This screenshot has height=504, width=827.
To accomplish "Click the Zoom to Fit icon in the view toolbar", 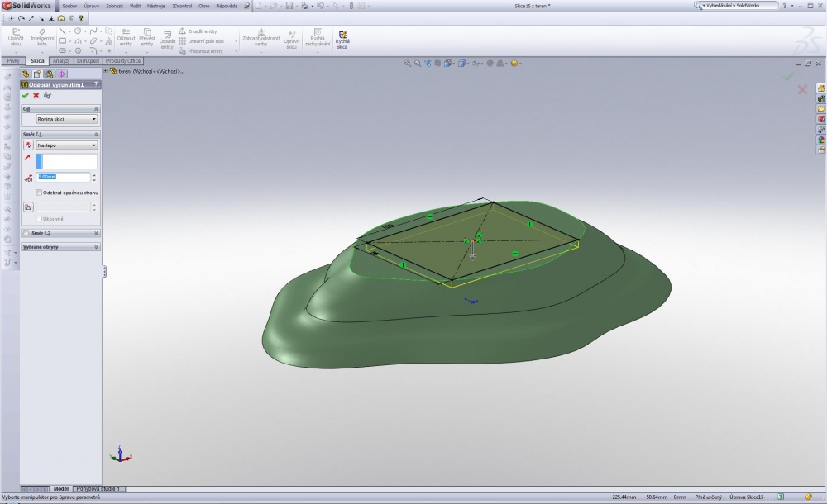I will coord(407,64).
